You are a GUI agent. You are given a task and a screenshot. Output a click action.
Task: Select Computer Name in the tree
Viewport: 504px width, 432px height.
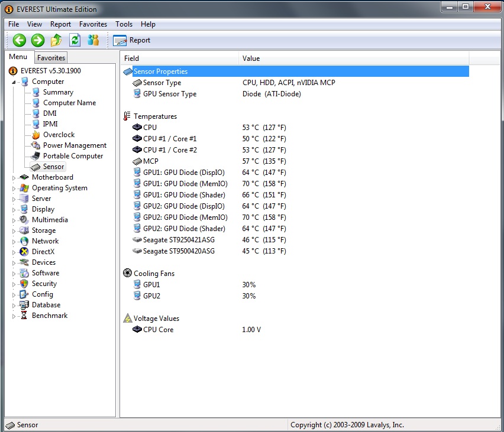(69, 103)
